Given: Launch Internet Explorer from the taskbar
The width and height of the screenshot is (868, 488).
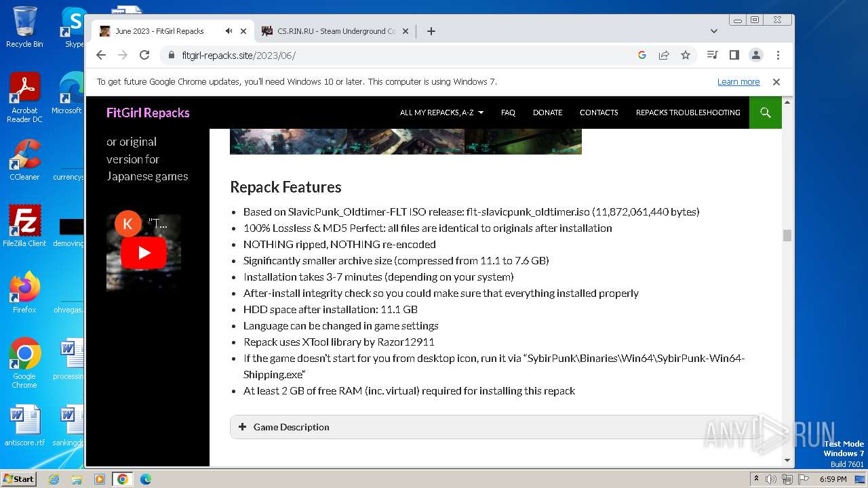Looking at the screenshot, I should pos(54,479).
